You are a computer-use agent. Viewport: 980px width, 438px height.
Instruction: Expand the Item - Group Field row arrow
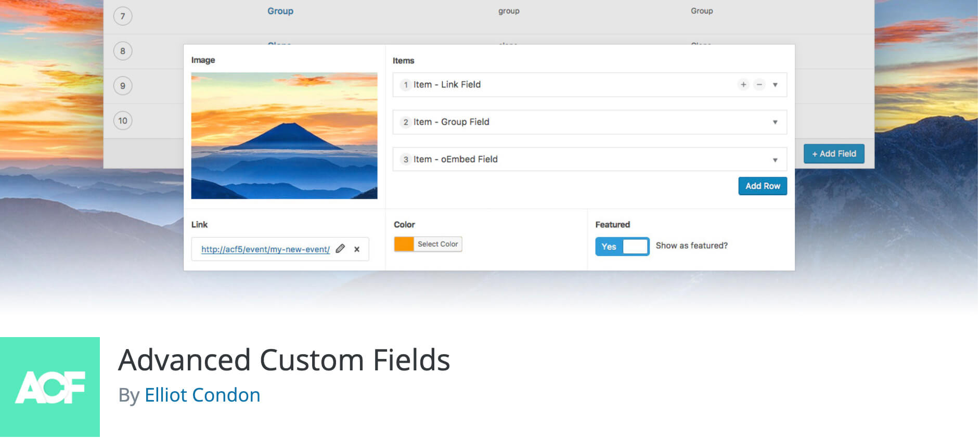pos(775,122)
